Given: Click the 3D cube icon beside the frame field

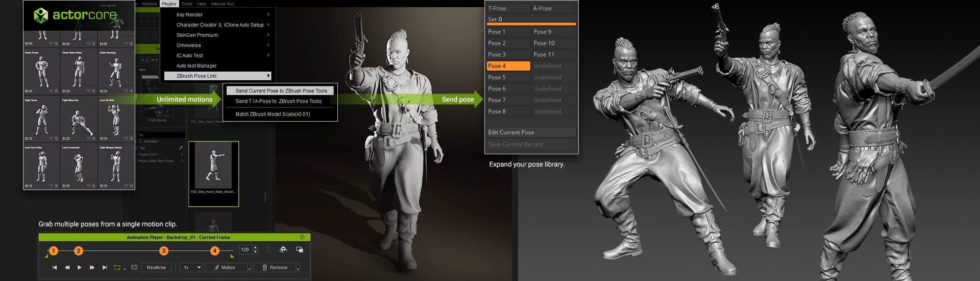Looking at the screenshot, I should point(283,250).
